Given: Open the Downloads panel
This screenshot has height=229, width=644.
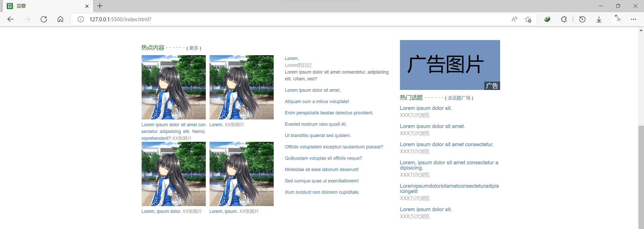Looking at the screenshot, I should [599, 19].
